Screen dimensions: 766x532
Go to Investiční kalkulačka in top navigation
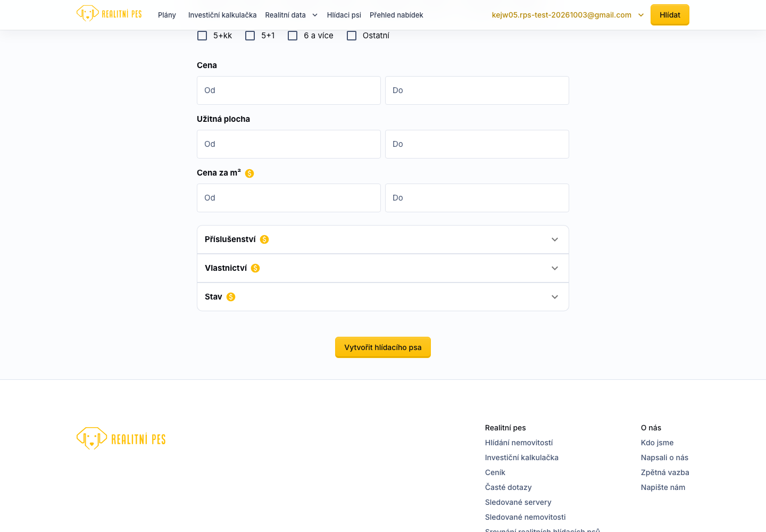222,15
